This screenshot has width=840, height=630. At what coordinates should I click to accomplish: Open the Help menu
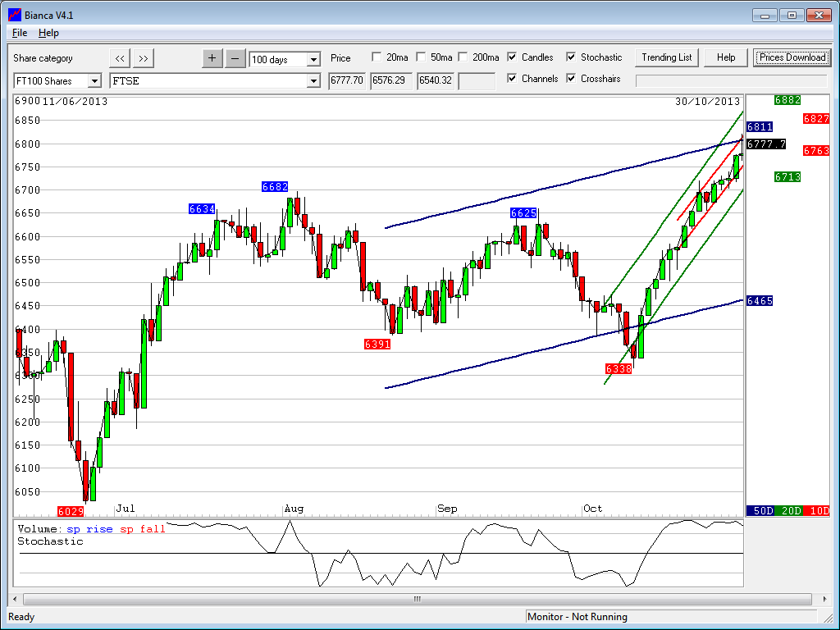click(48, 33)
